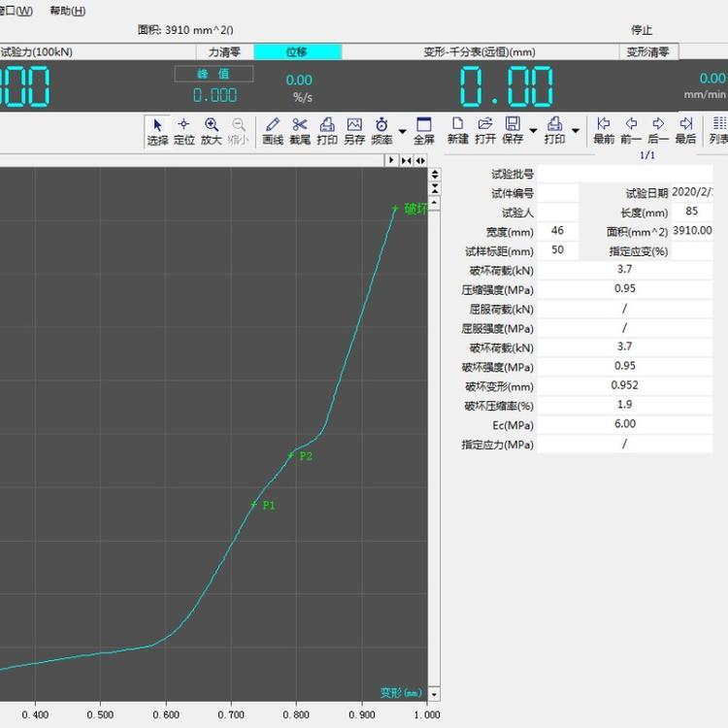Click the 试样标距(mm) field showing 50

point(557,250)
